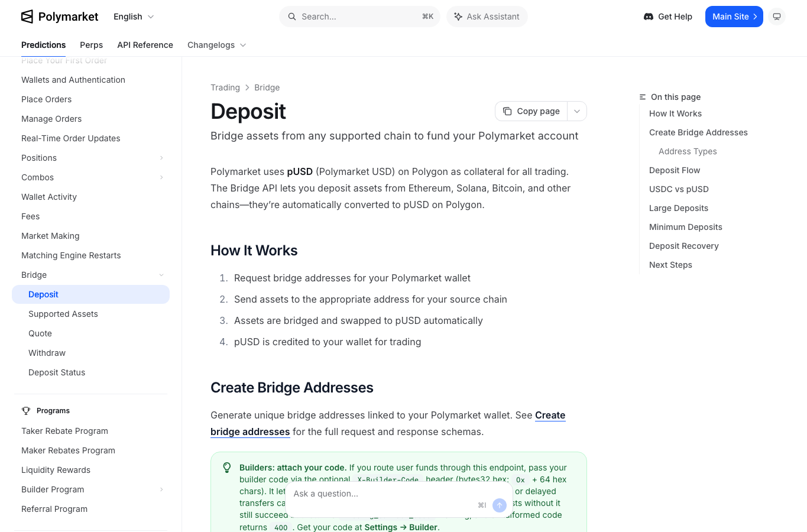807x532 pixels.
Task: Expand the Combos sidebar section
Action: pos(161,177)
